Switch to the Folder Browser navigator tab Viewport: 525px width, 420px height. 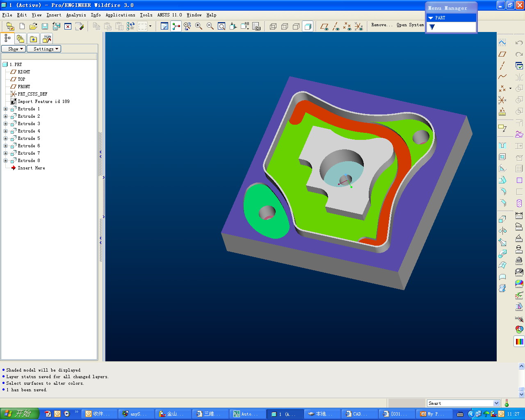click(21, 39)
